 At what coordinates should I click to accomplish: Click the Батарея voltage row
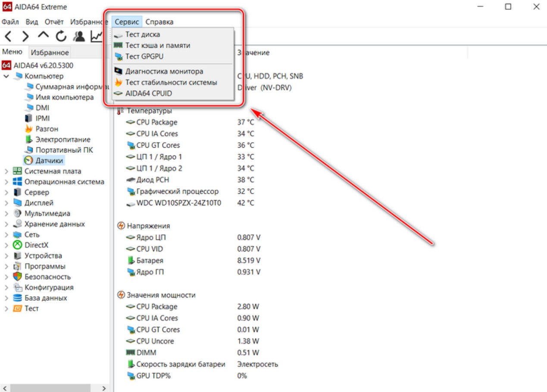click(x=194, y=261)
